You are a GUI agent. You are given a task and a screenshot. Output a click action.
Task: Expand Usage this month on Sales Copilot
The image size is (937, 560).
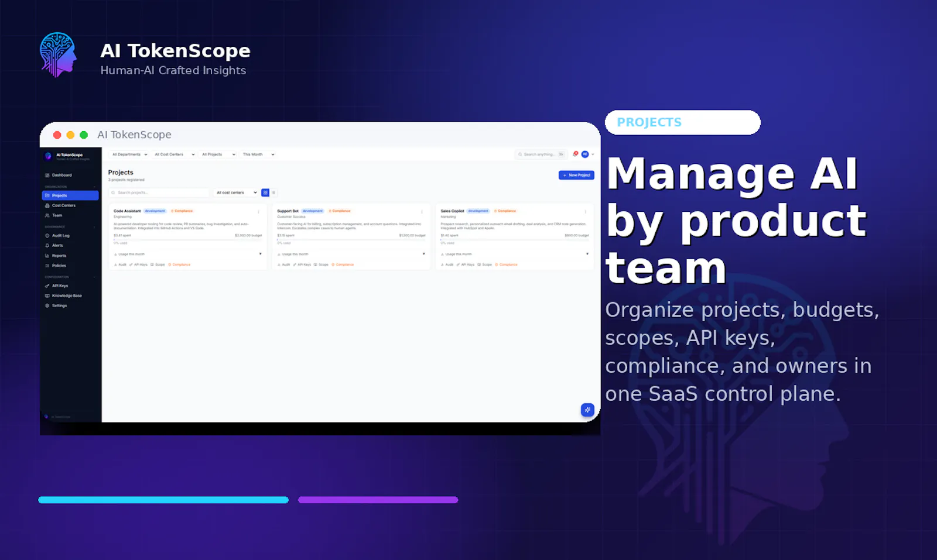tap(514, 254)
